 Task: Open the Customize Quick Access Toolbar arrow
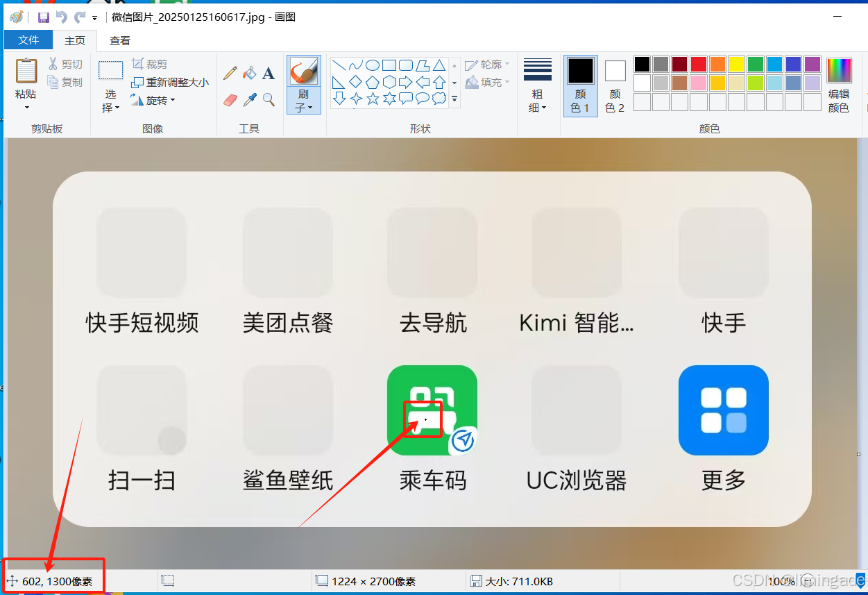click(x=94, y=17)
